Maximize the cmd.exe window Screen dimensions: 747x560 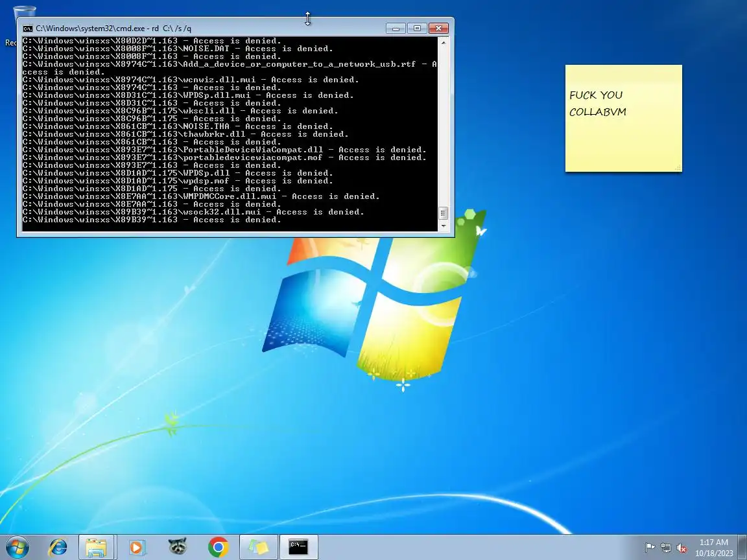click(x=417, y=29)
